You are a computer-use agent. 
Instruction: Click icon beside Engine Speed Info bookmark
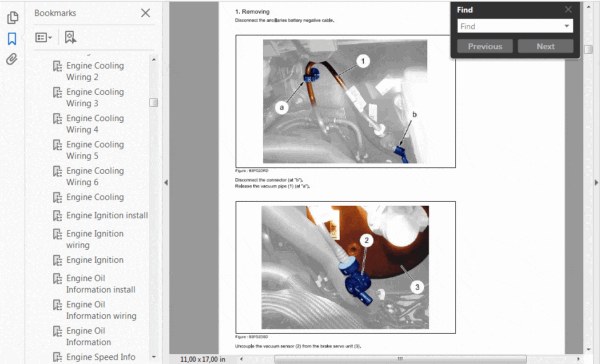click(57, 357)
